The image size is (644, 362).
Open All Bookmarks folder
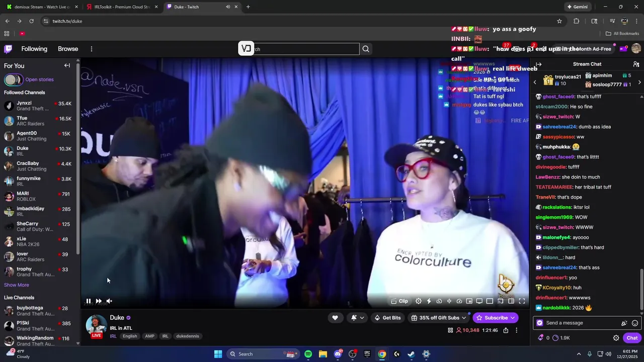pyautogui.click(x=622, y=34)
